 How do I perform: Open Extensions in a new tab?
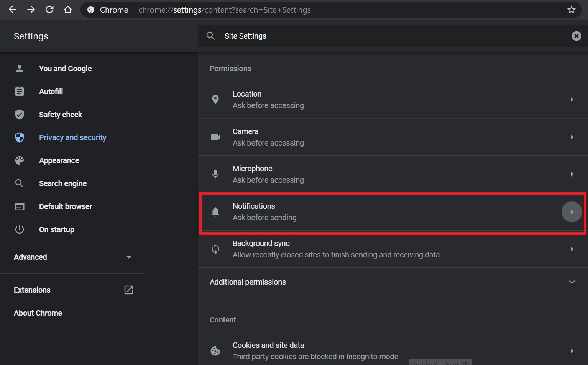click(128, 290)
